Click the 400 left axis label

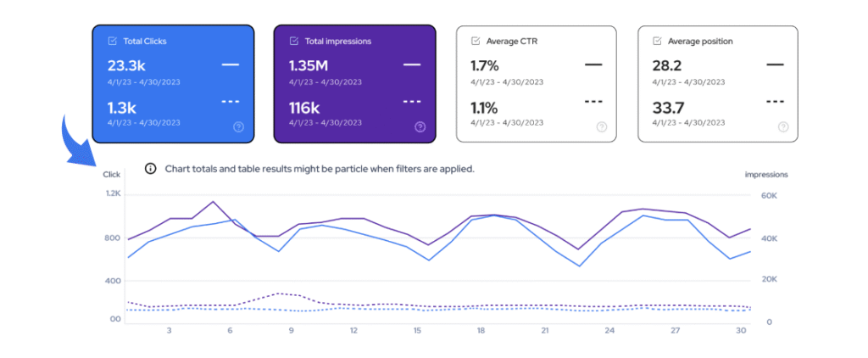(113, 281)
